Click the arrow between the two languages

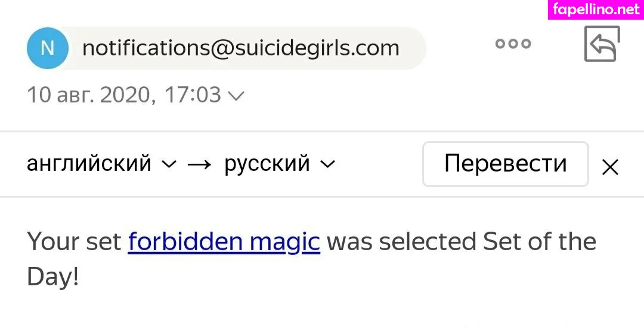(199, 165)
